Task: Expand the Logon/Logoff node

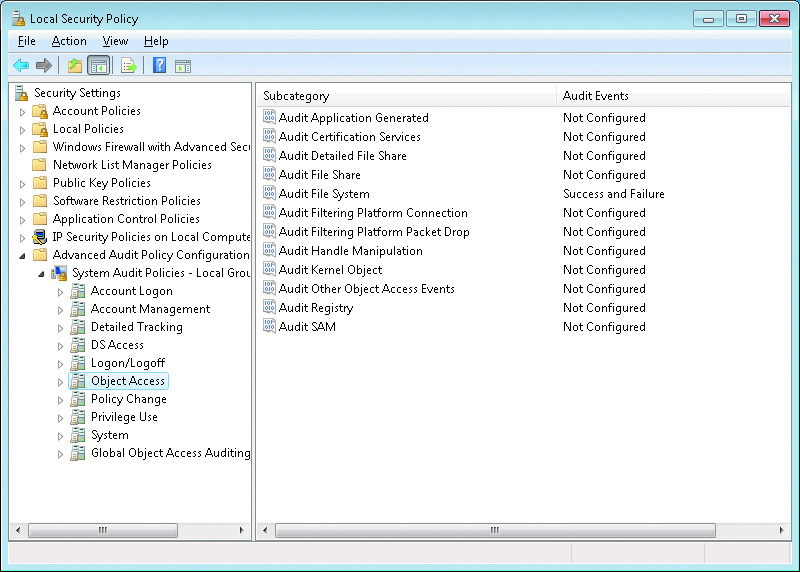Action: pos(60,364)
